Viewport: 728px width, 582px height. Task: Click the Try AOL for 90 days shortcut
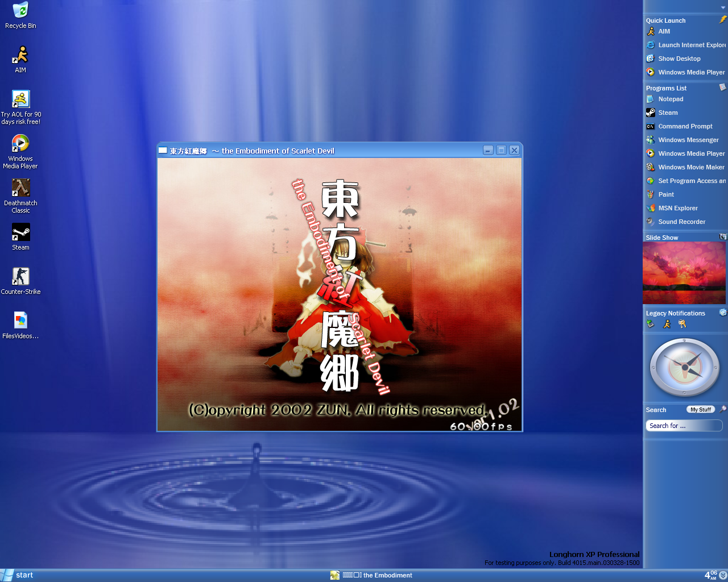coord(20,107)
